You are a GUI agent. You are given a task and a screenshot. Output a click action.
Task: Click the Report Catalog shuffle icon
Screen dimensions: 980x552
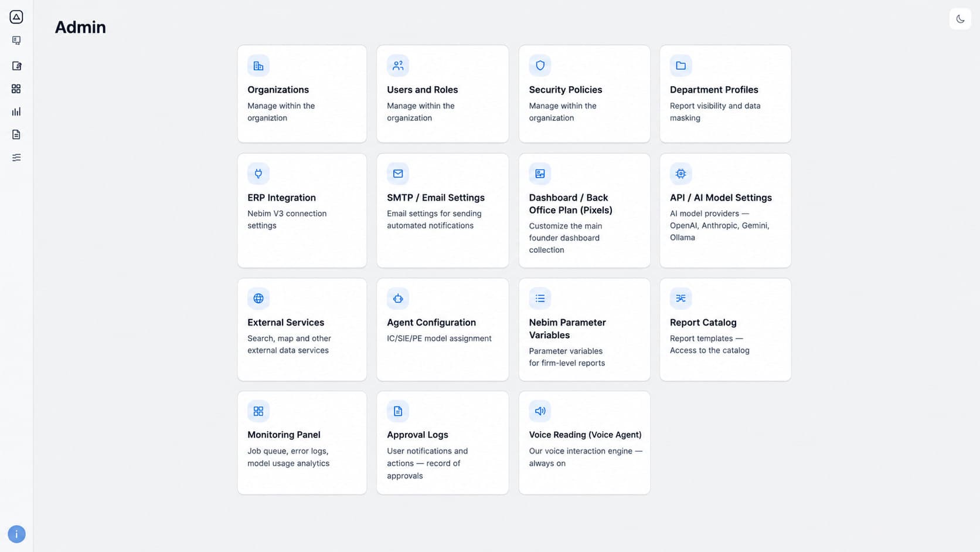(x=681, y=299)
